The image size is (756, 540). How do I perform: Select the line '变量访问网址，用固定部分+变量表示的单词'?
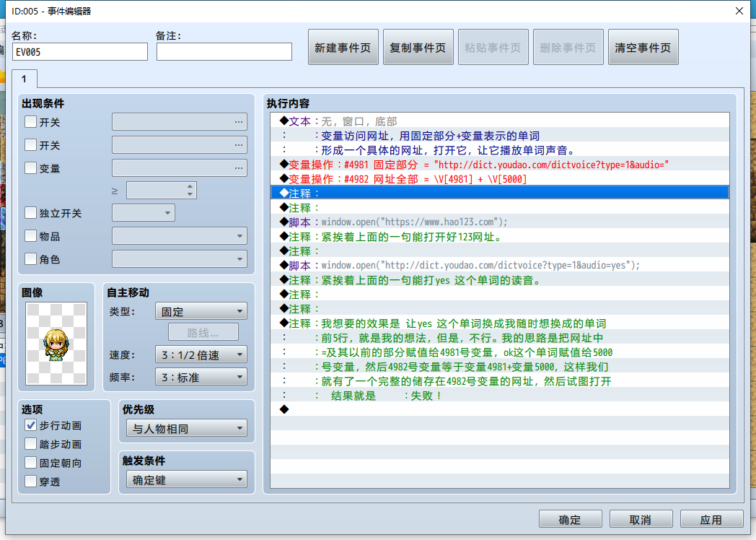[x=500, y=136]
